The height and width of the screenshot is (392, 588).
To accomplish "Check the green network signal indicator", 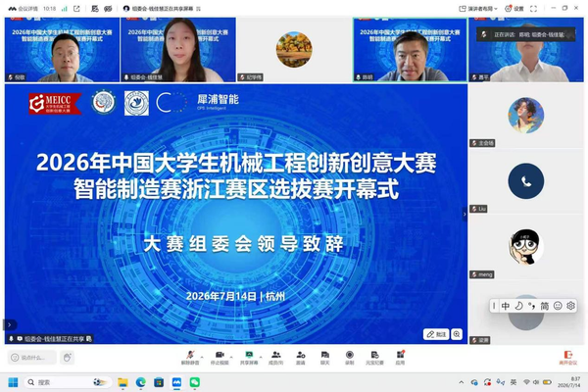I will coord(64,9).
